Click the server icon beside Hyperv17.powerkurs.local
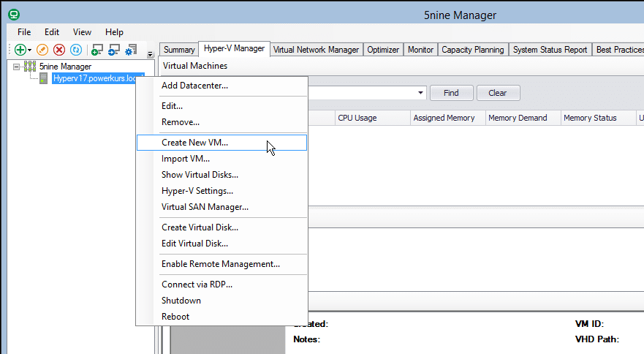The width and height of the screenshot is (644, 354). (43, 78)
